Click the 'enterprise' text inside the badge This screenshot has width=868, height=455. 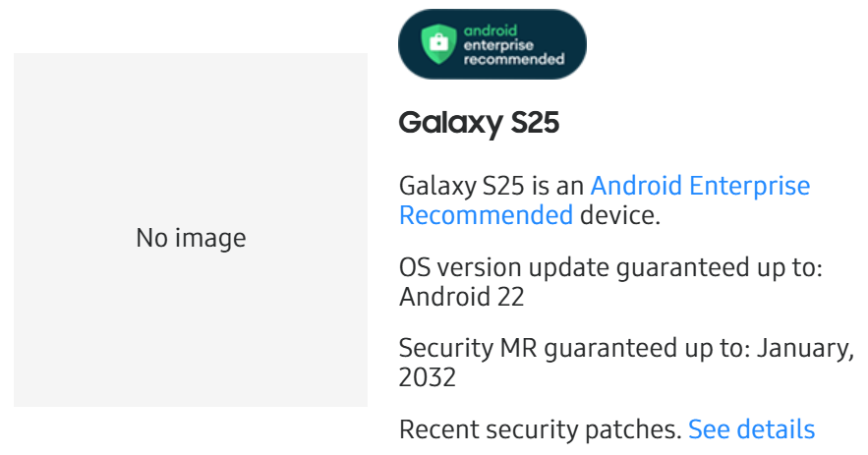coord(498,45)
